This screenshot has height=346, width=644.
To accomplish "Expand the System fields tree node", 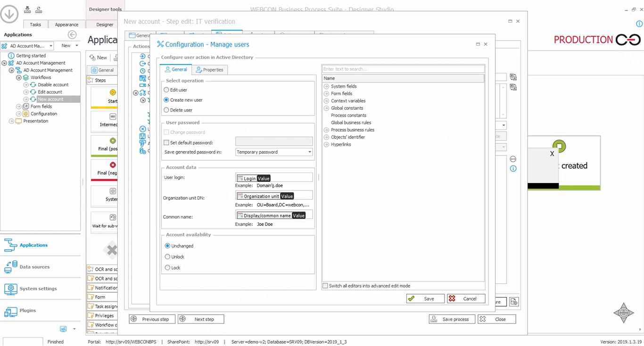I will tap(326, 86).
